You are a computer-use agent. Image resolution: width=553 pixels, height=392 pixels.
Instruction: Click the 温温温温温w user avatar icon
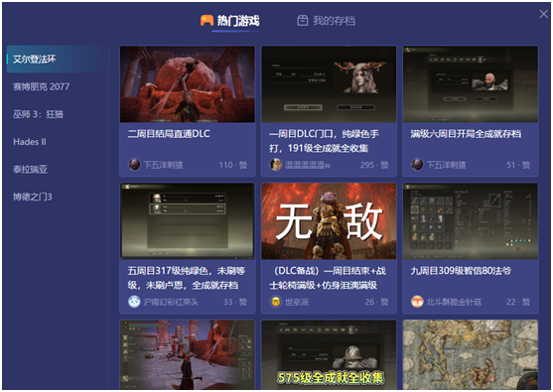(x=276, y=165)
